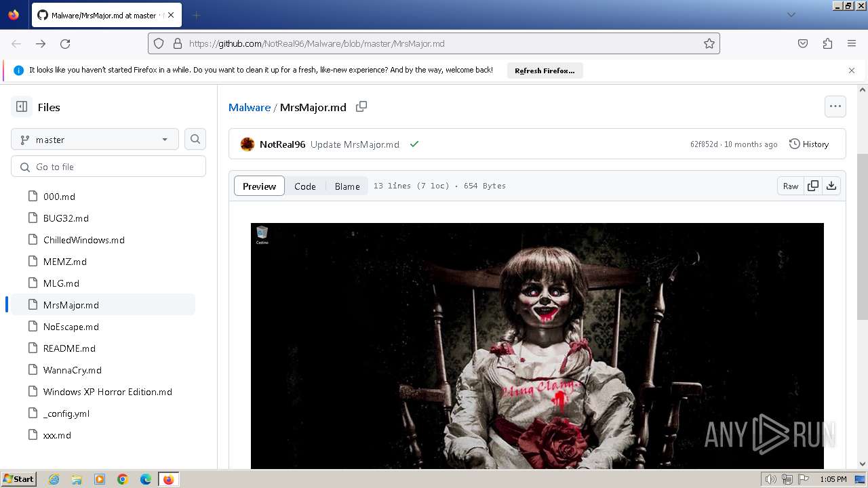Download raw file icon

(x=831, y=186)
